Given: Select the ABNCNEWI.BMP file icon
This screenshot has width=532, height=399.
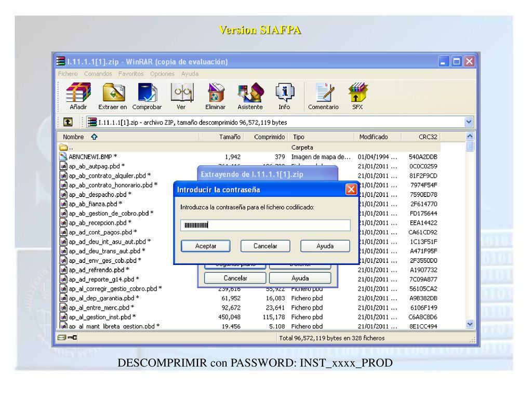Looking at the screenshot, I should point(63,156).
